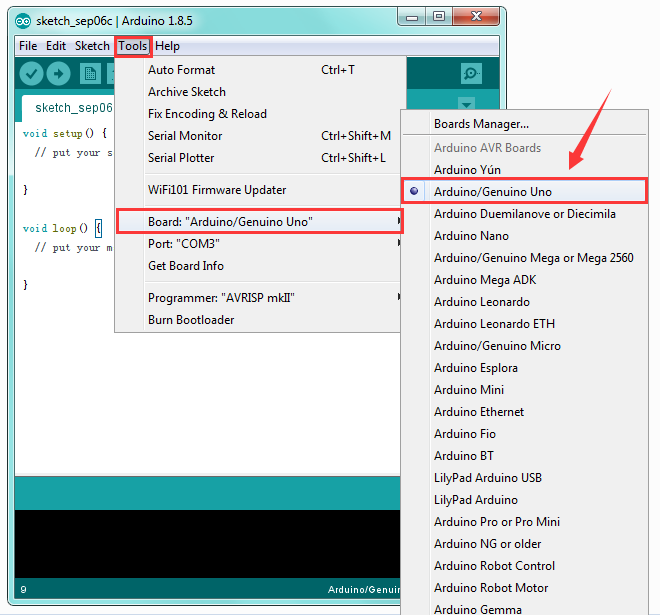This screenshot has height=615, width=660.
Task: Click Auto Format menu entry
Action: click(181, 70)
